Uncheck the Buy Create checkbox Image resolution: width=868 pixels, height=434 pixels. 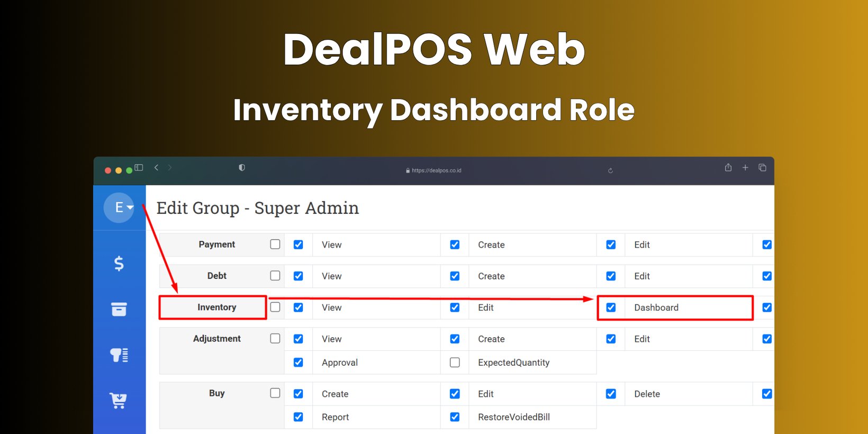(x=299, y=394)
